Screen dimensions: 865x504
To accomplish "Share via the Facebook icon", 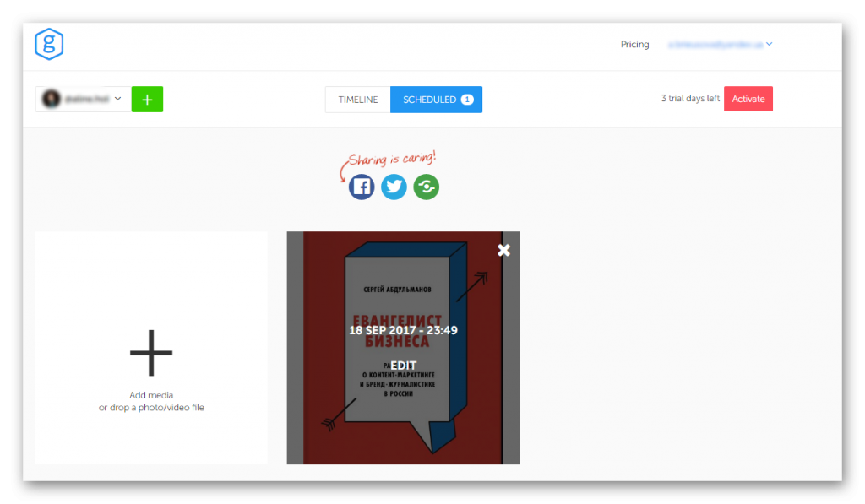I will coord(362,187).
